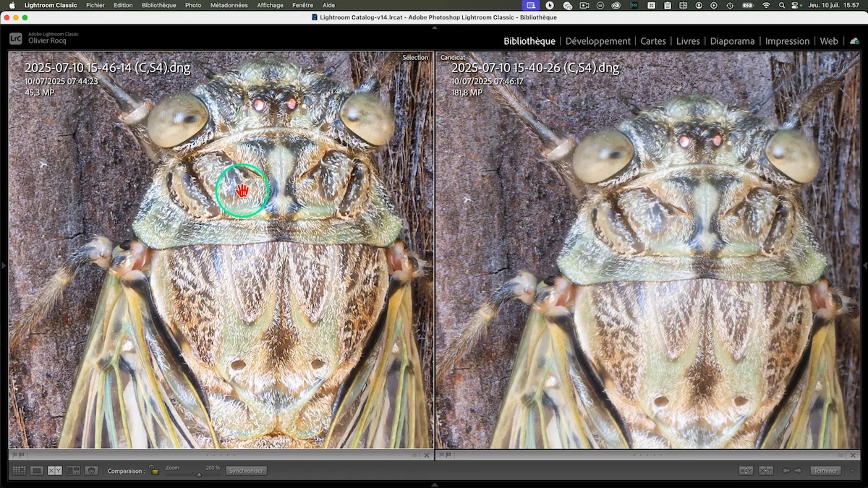Expand the top panel arrow
This screenshot has height=488, width=868.
coord(434,27)
